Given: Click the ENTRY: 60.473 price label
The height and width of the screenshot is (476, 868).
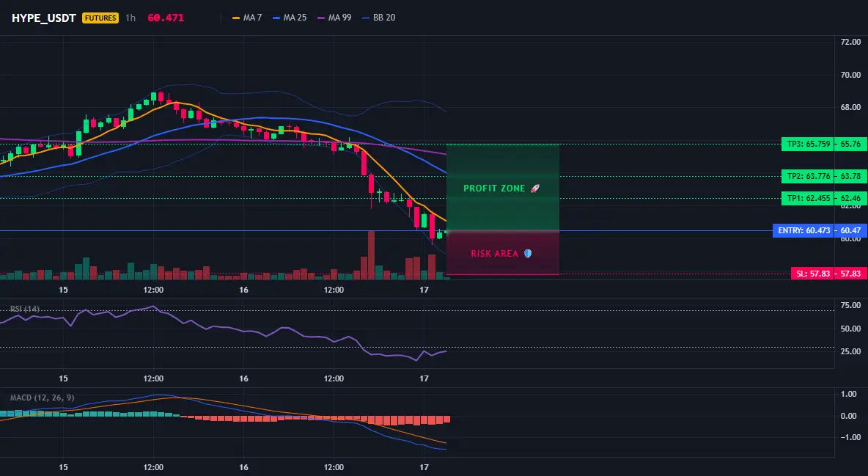Looking at the screenshot, I should (x=803, y=230).
